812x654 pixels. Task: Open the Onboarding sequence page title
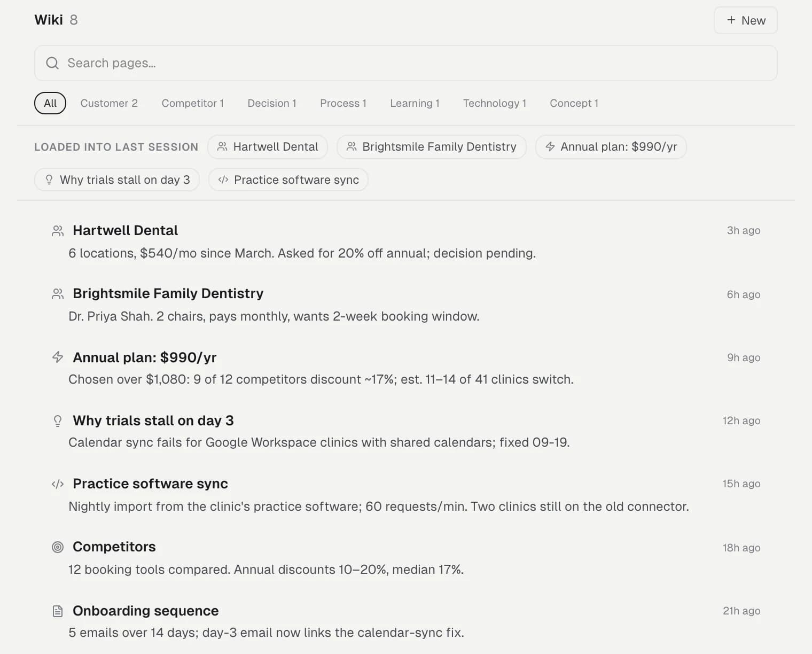tap(145, 611)
